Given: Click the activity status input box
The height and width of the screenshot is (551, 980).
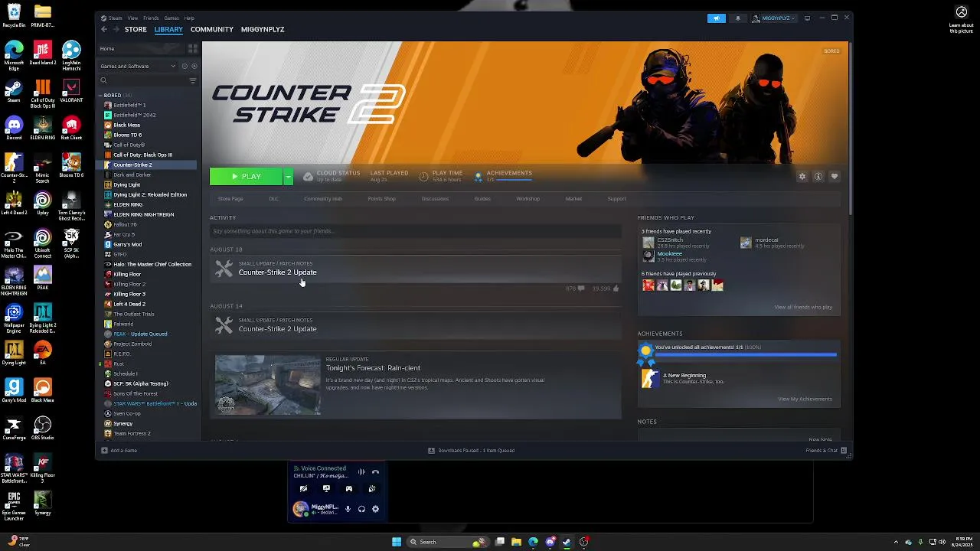Looking at the screenshot, I should click(416, 231).
